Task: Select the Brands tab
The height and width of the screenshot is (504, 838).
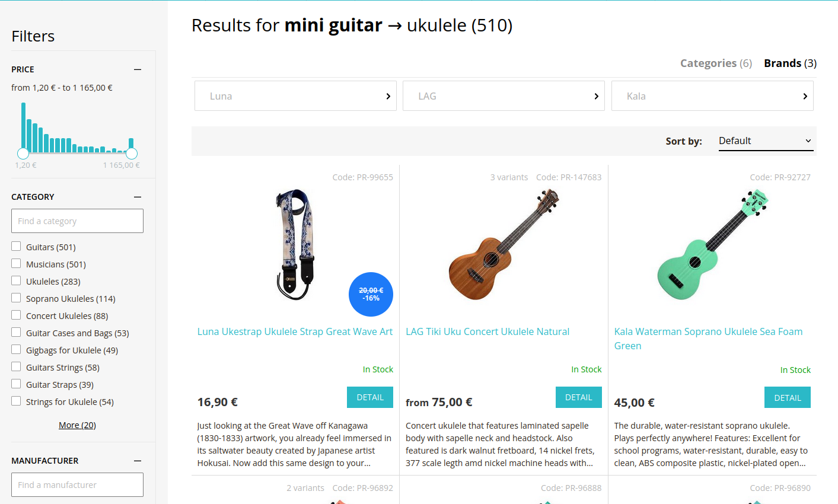Action: click(x=789, y=63)
